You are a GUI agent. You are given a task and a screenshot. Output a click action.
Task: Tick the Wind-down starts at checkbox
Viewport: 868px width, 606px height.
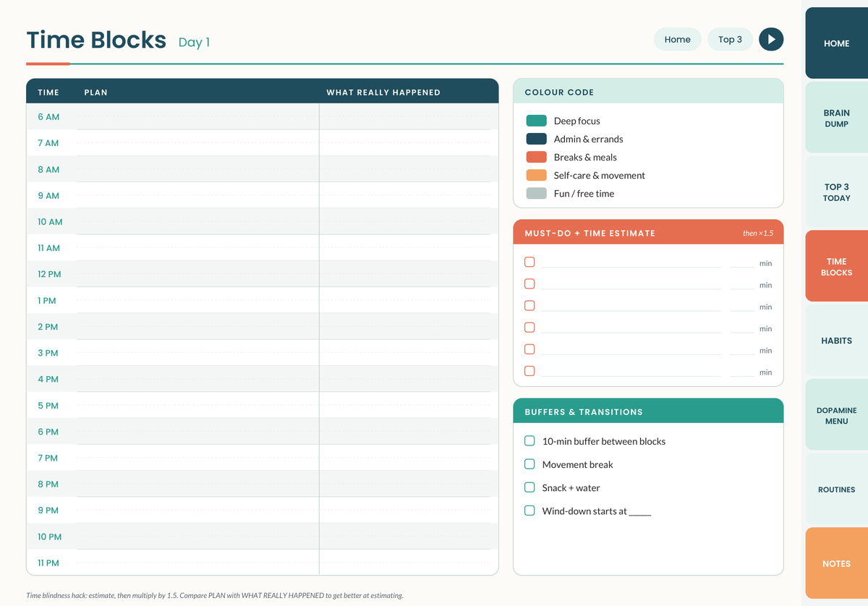point(529,511)
